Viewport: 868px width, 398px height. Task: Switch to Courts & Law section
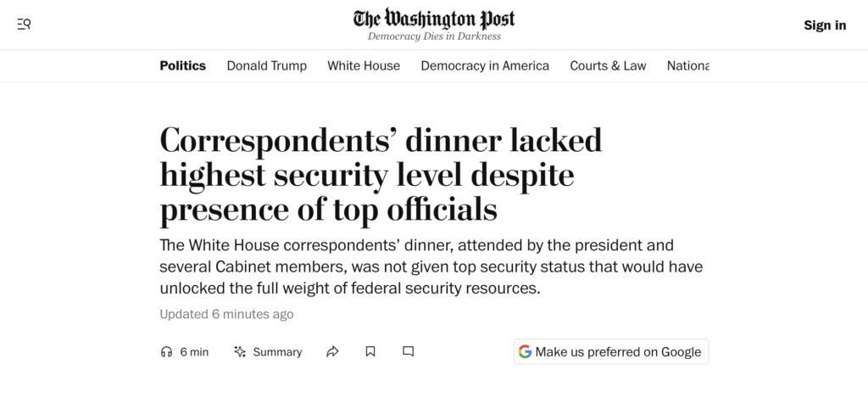point(608,65)
